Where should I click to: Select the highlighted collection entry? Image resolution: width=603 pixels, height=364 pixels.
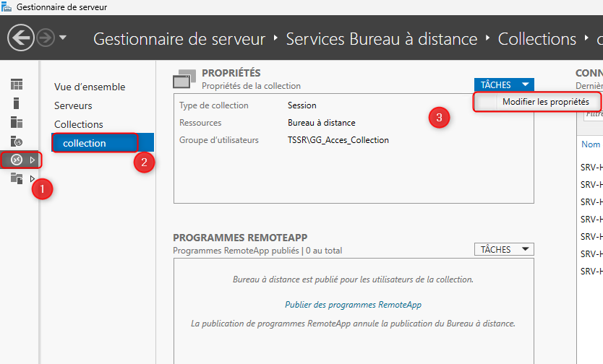point(85,143)
